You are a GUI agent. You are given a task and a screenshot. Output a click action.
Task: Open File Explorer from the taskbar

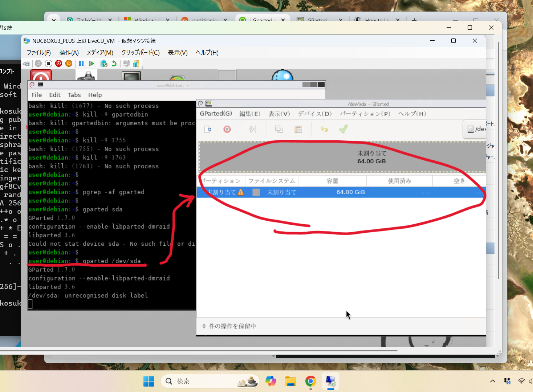290,381
